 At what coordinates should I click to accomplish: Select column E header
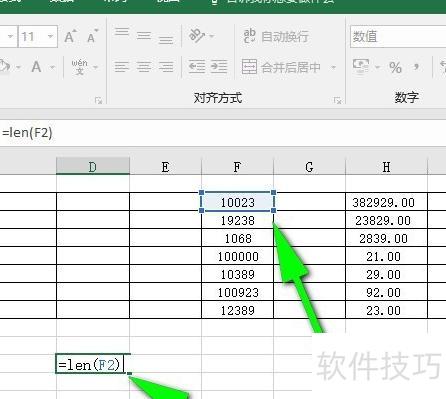point(165,166)
